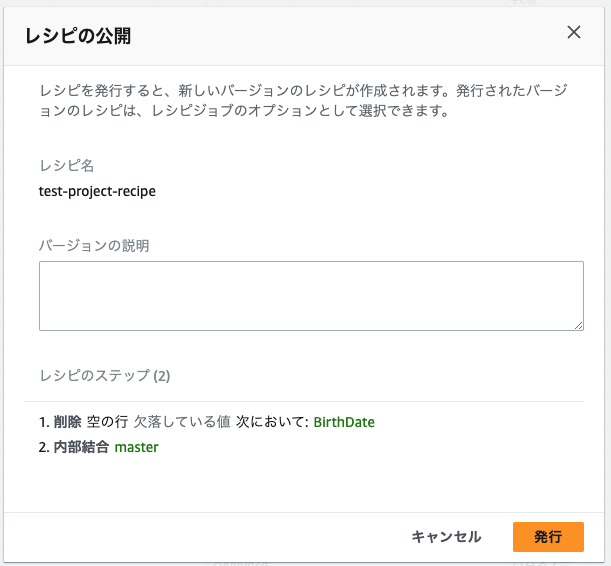Click the 内部結合 join label

click(x=81, y=447)
